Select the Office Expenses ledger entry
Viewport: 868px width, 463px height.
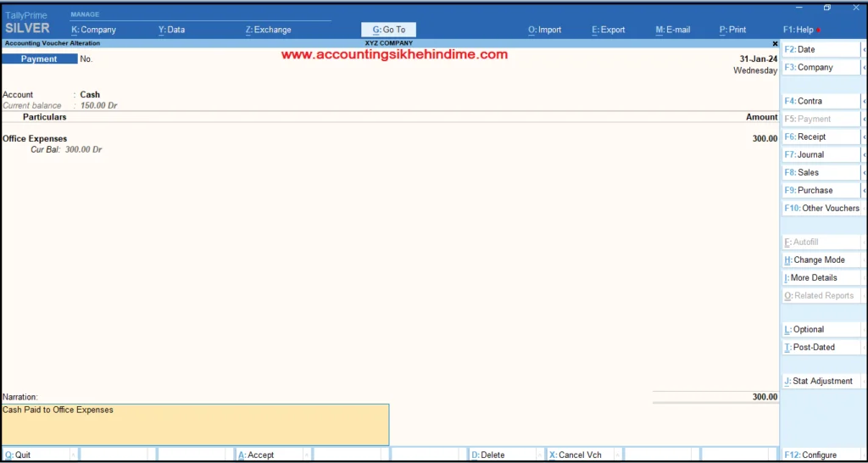coord(35,139)
